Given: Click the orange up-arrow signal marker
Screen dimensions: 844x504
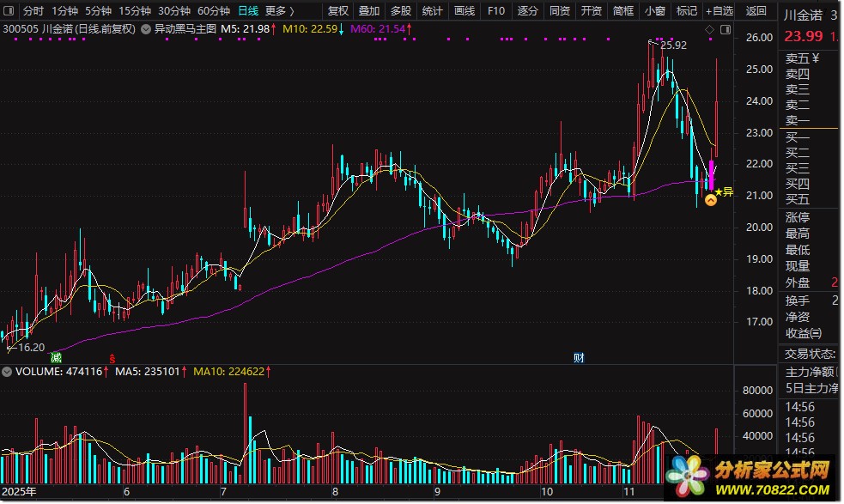Looking at the screenshot, I should tap(711, 200).
